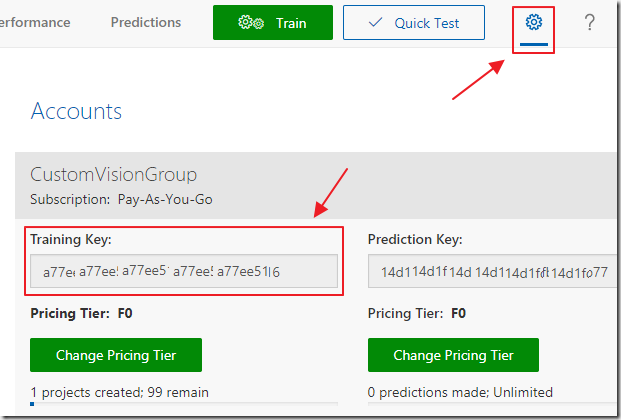Click the "0 predictions made; Unlimited" text
The width and height of the screenshot is (621, 420).
[460, 392]
